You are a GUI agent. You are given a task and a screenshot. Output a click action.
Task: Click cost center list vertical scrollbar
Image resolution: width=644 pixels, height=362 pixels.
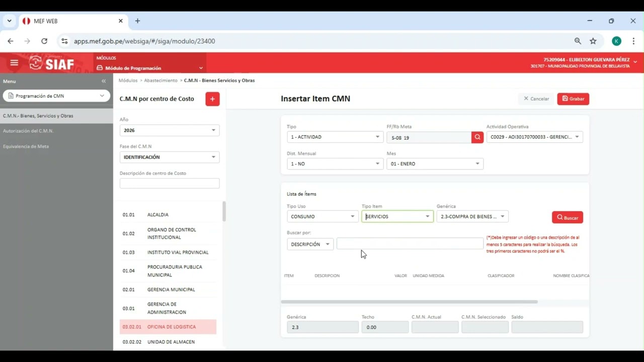pyautogui.click(x=224, y=212)
